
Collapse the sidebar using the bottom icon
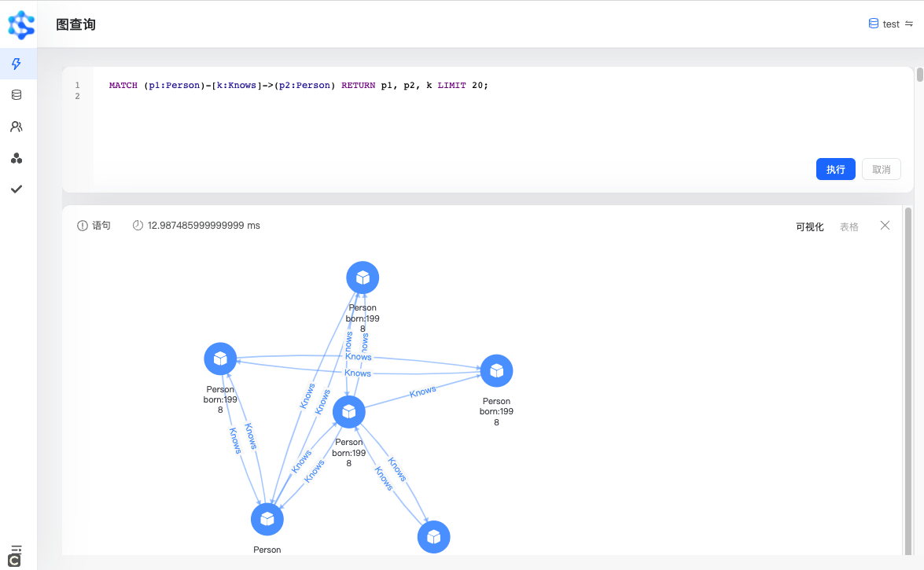click(16, 555)
